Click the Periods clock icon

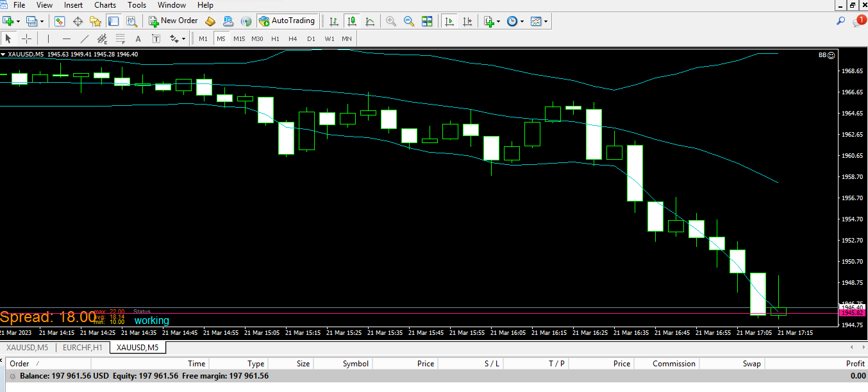tap(512, 21)
